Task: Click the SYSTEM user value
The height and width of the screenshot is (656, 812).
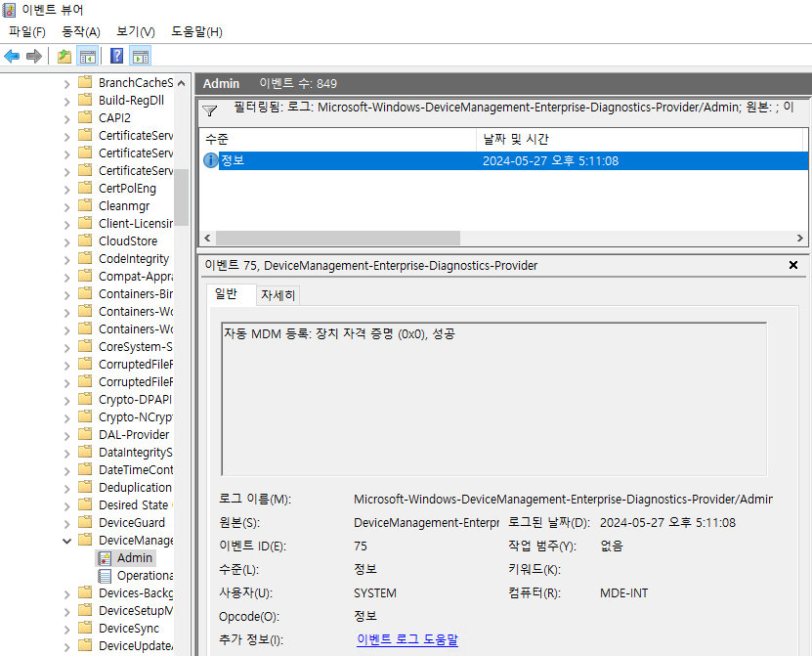Action: [x=375, y=593]
